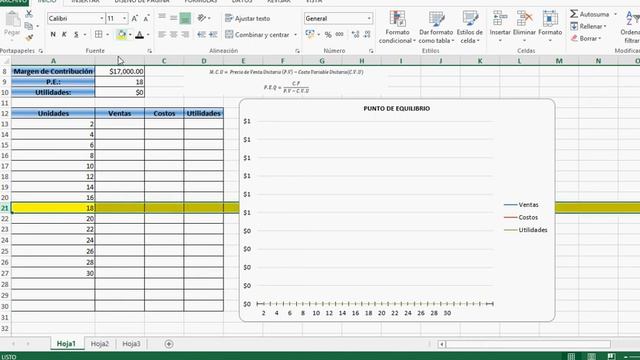Align cell content to the bottom
Image resolution: width=640 pixels, height=360 pixels.
pos(185,18)
